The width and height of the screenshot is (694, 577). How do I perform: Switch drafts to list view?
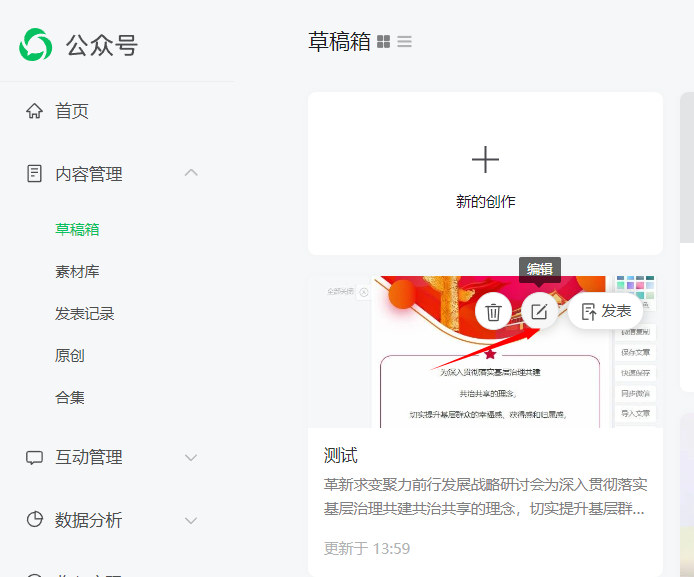404,42
